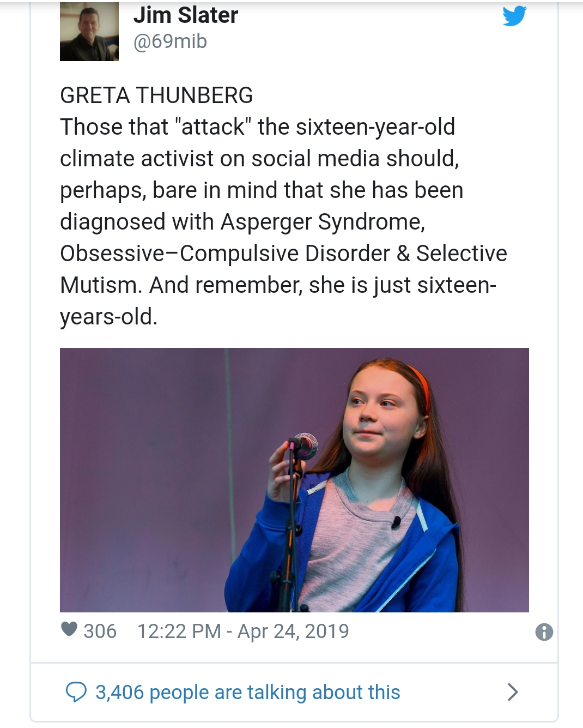Expand conversation with right chevron arrow
The width and height of the screenshot is (583, 728).
[512, 692]
